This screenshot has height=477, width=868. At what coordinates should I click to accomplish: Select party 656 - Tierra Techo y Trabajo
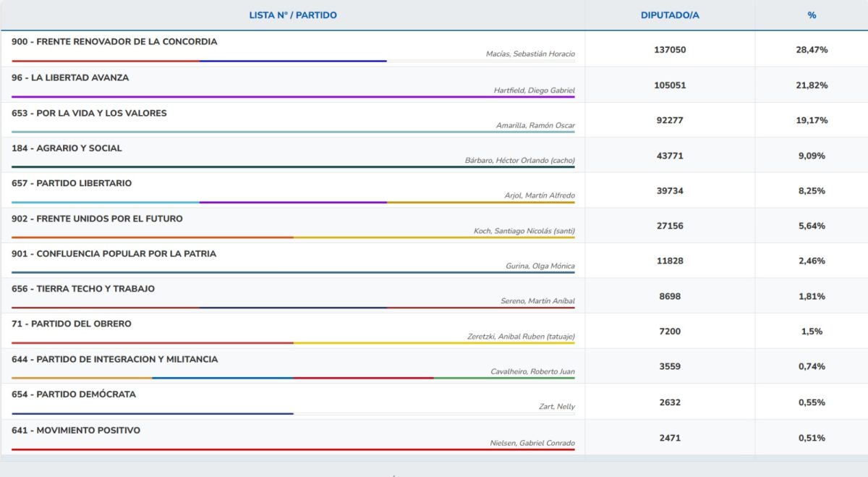pyautogui.click(x=83, y=289)
